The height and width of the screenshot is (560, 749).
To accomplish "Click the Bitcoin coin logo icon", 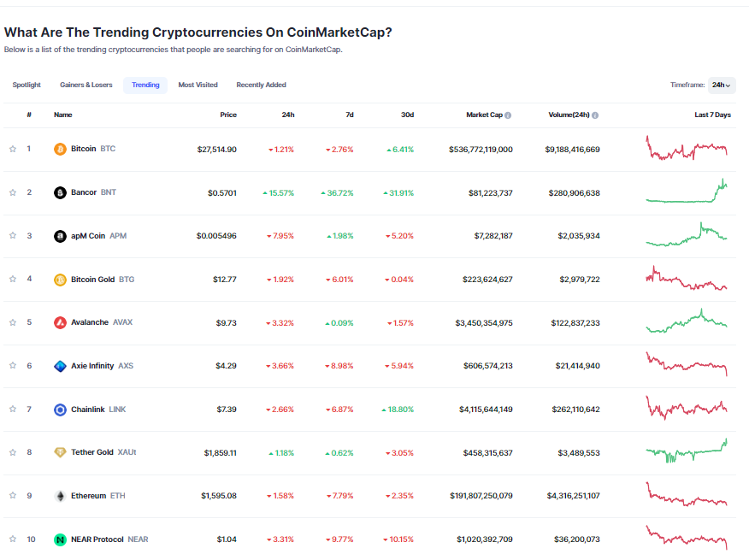I will click(x=60, y=149).
